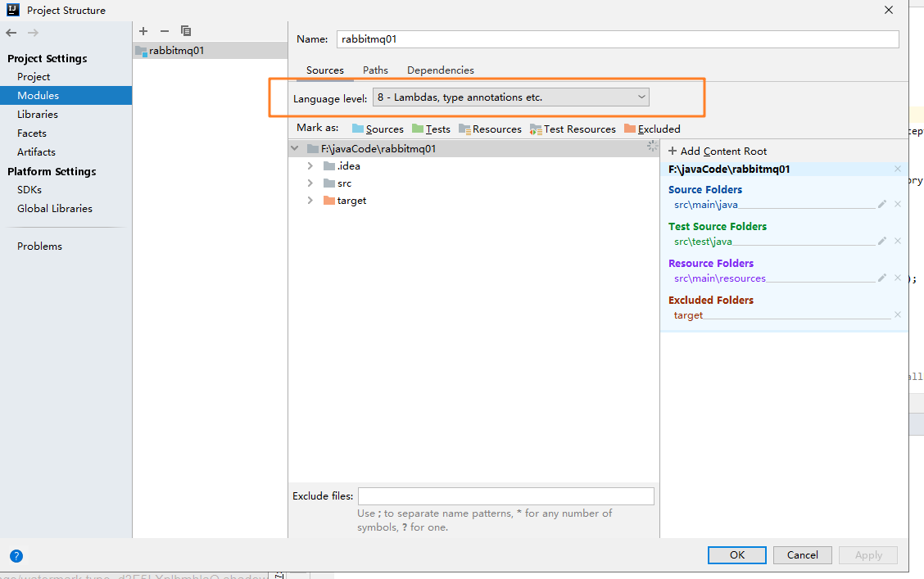The image size is (924, 579).
Task: Add a new module with the plus icon
Action: 143,30
